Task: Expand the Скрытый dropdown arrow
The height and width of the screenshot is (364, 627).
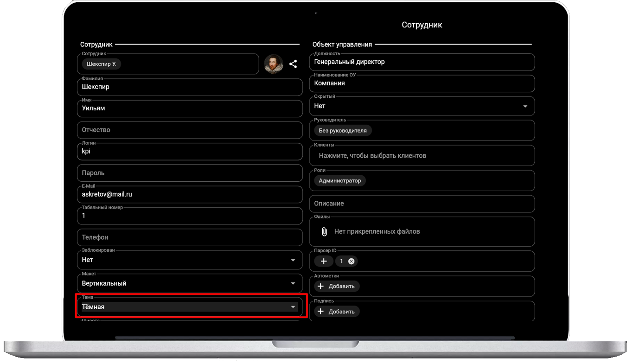Action: pyautogui.click(x=525, y=106)
